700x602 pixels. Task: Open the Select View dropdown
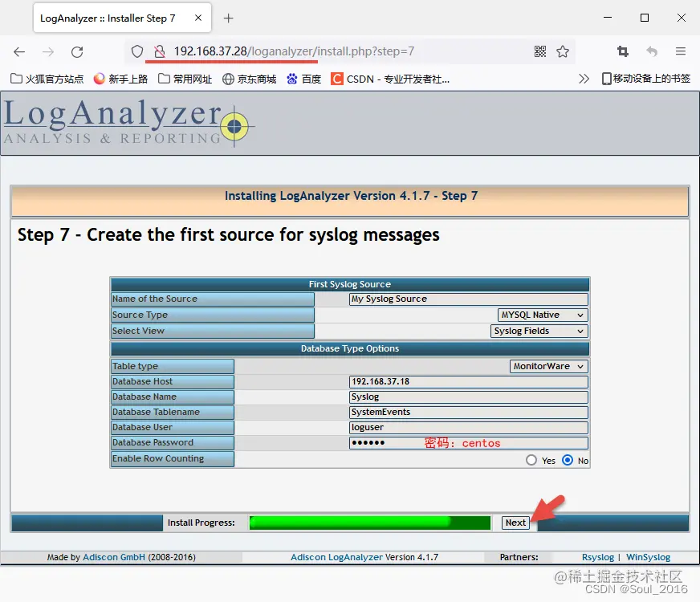pyautogui.click(x=539, y=332)
